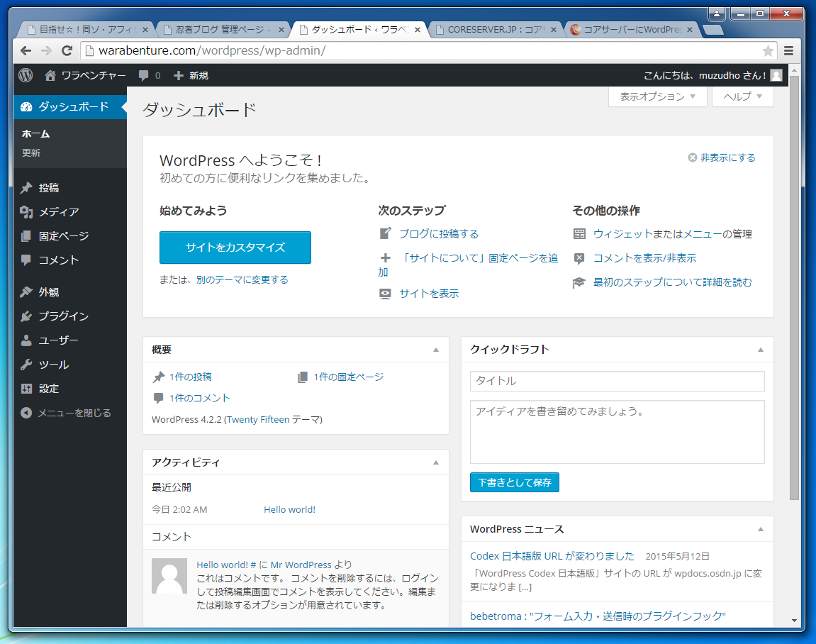The width and height of the screenshot is (816, 644).
Task: Open 最初のステップについて詳細を読む link
Action: [x=672, y=282]
